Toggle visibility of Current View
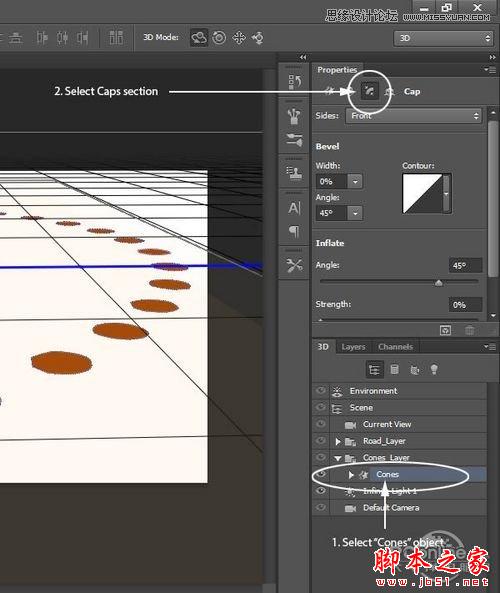The image size is (500, 593). coord(321,424)
